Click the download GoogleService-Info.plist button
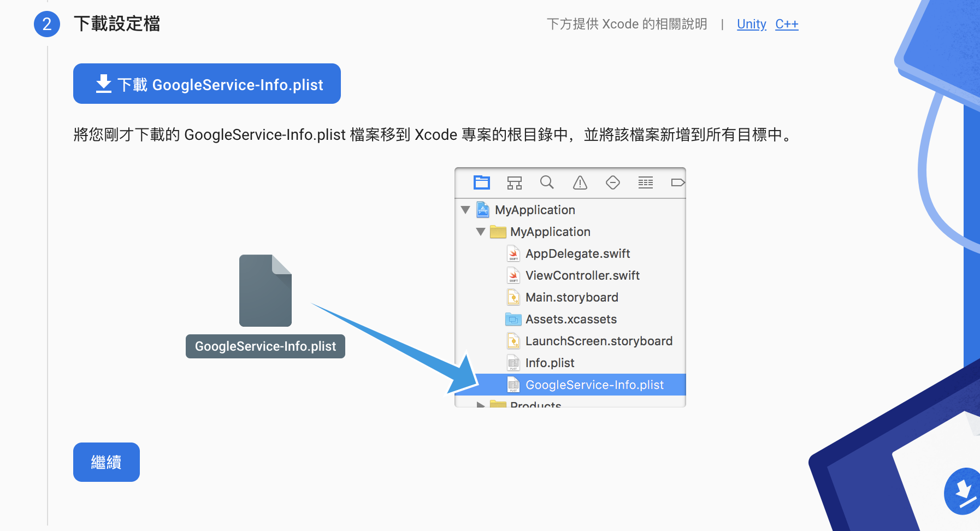 207,84
